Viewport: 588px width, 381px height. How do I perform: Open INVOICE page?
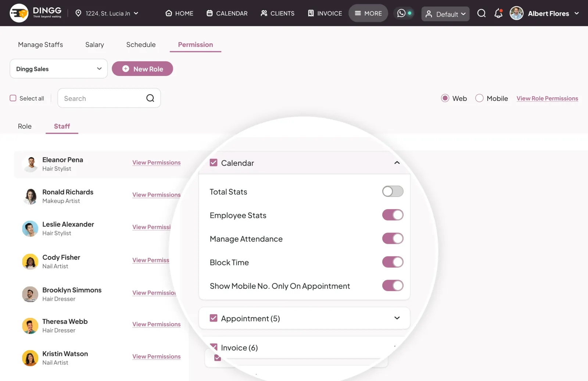[x=325, y=13]
